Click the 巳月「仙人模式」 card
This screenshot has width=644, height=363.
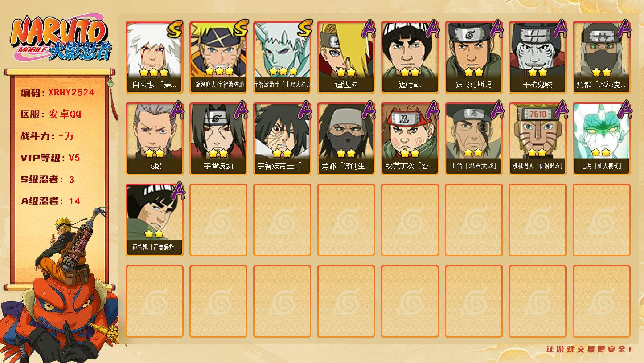tap(602, 138)
